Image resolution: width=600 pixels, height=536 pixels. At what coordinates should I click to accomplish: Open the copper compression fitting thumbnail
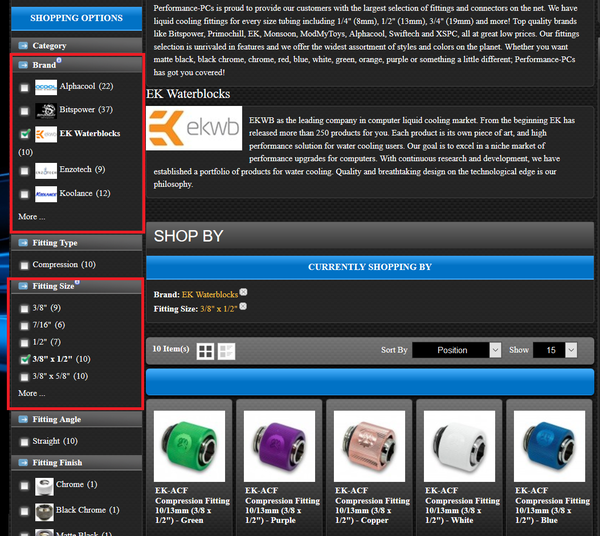tap(369, 446)
